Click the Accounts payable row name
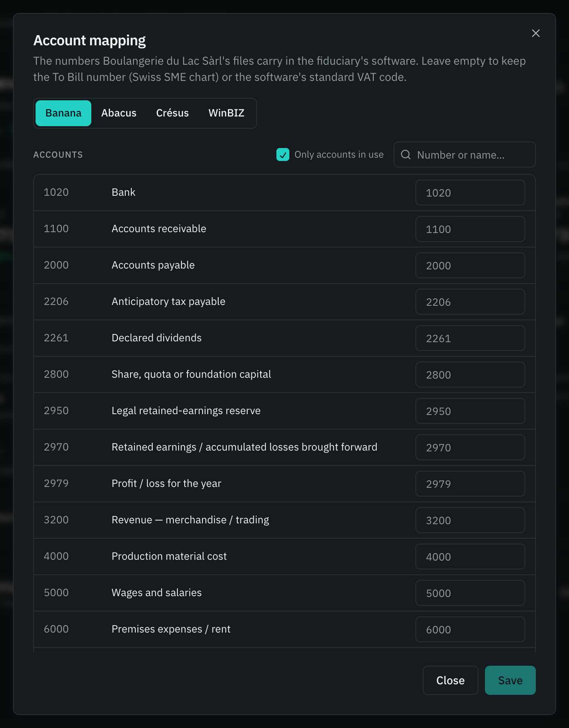The width and height of the screenshot is (569, 728). (x=153, y=265)
